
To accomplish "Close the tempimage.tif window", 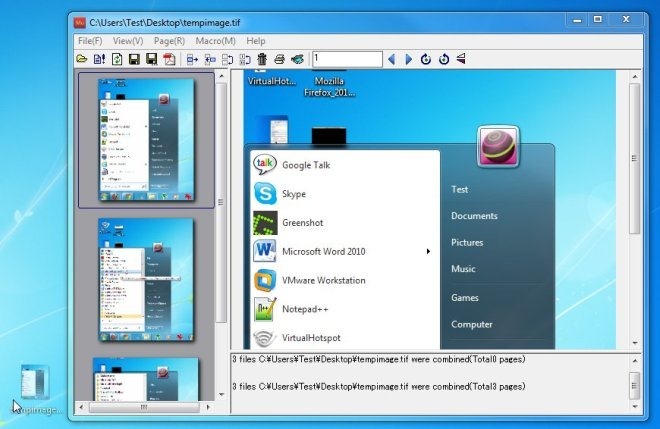I will pos(626,20).
